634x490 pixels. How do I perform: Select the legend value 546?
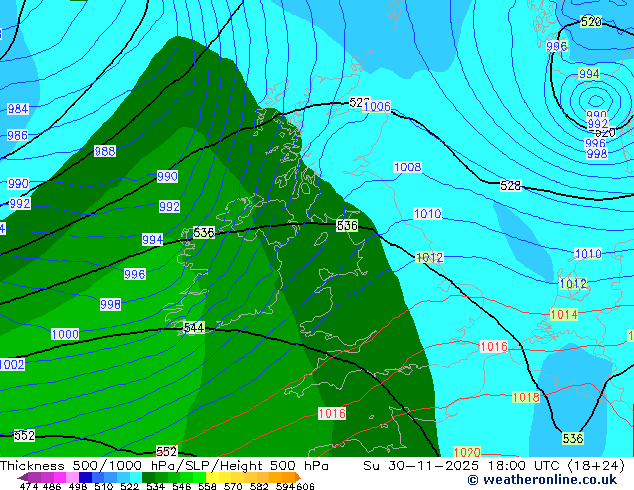(x=182, y=486)
